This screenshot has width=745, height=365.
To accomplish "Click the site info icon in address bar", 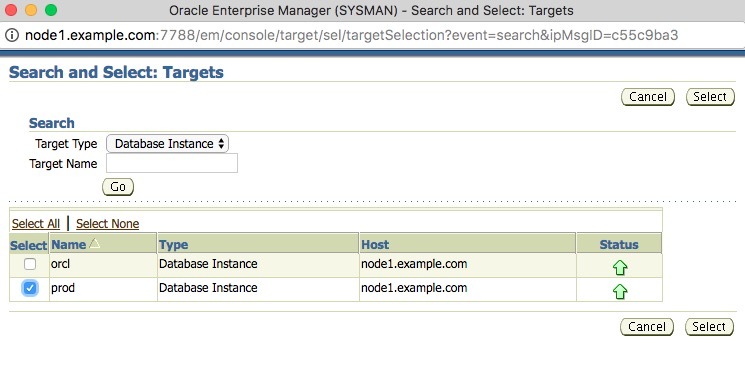I will coord(12,35).
